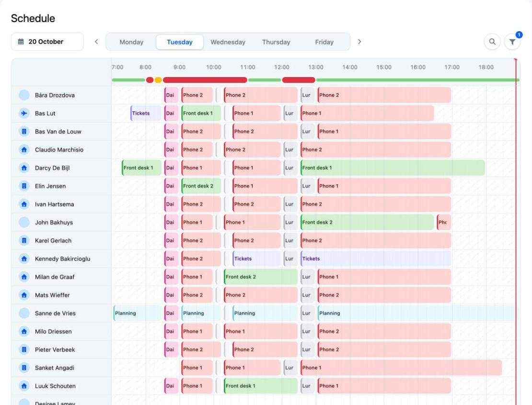Open Darcy De Bijl's afternoon Front desk 1 block

[393, 168]
